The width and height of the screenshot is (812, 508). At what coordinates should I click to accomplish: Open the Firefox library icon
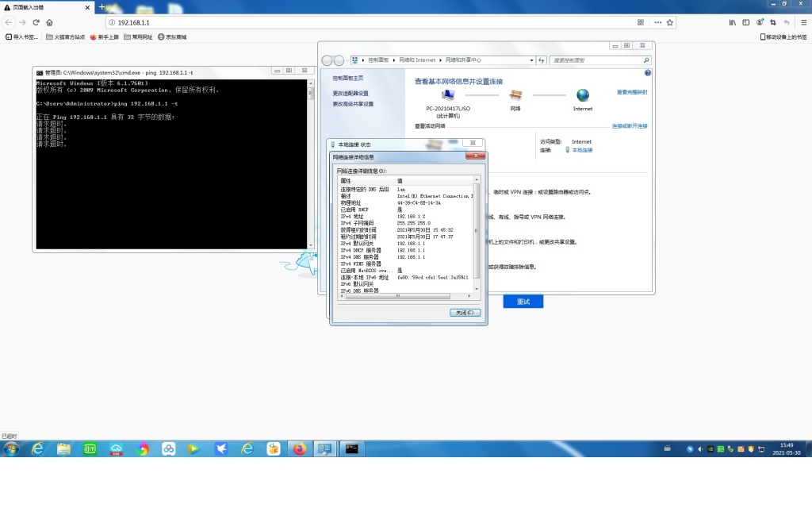click(732, 22)
